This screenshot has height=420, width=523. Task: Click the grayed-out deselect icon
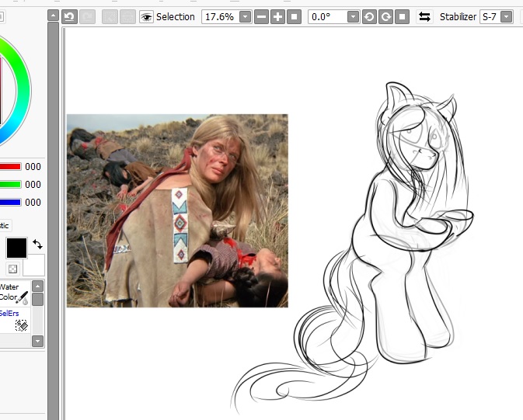(x=110, y=16)
